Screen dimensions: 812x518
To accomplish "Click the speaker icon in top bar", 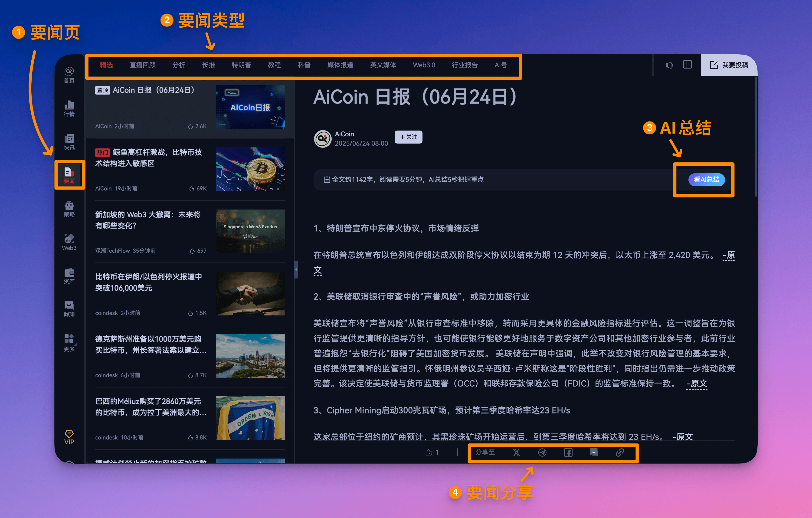I will (x=669, y=65).
